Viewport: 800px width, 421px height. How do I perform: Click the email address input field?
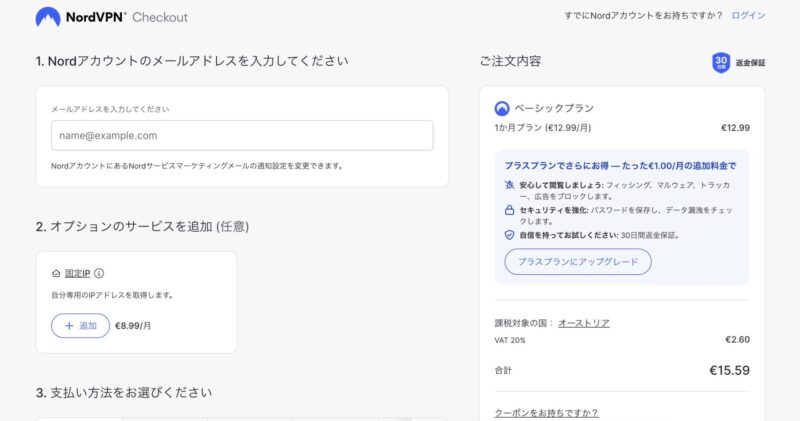pyautogui.click(x=242, y=135)
